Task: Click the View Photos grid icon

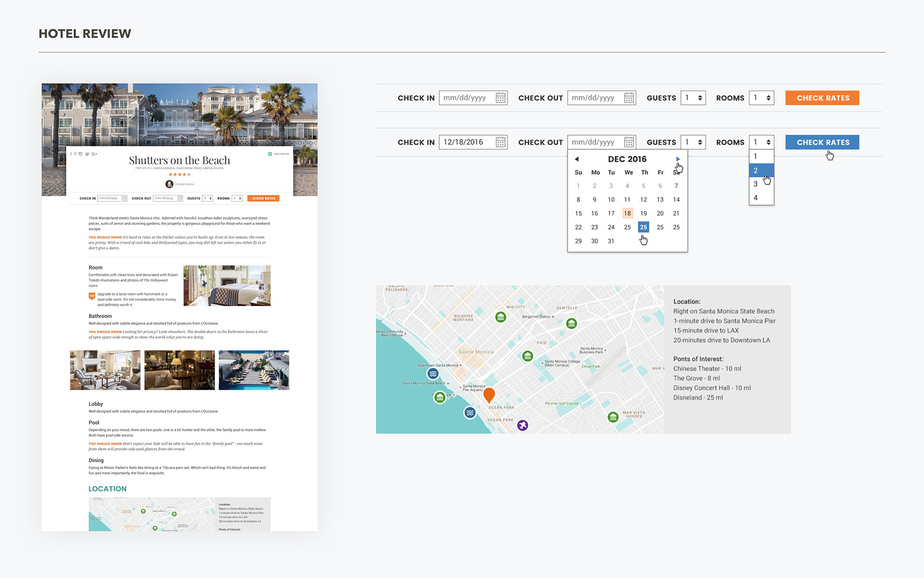Action: (270, 154)
